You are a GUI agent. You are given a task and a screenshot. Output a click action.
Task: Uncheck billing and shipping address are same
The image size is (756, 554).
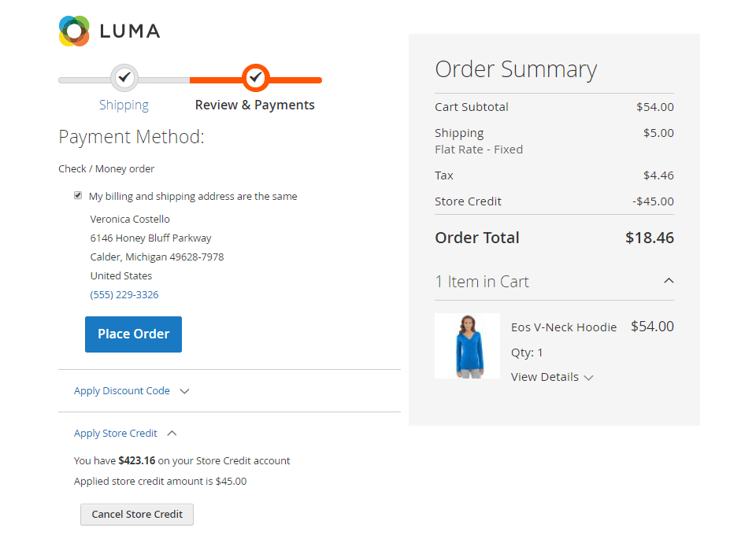tap(78, 196)
